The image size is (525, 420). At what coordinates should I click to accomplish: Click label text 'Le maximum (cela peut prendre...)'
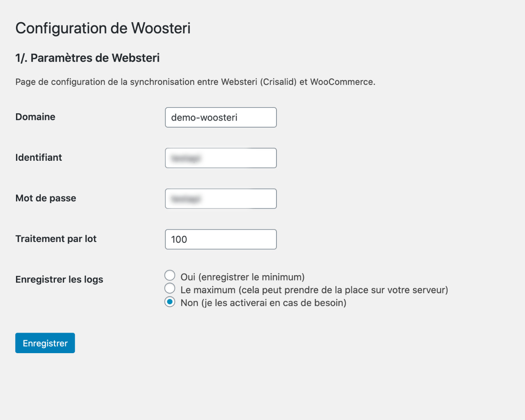(x=314, y=290)
